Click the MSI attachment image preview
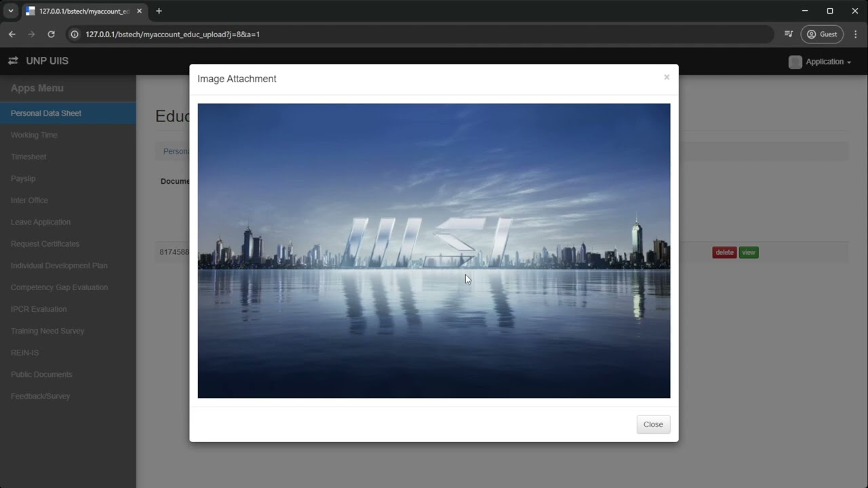 pos(434,251)
